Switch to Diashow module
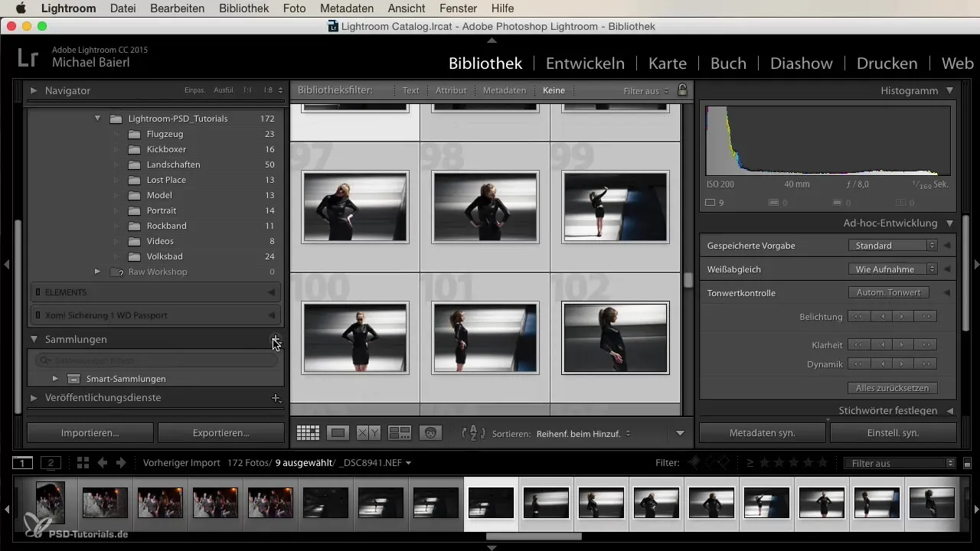980x551 pixels. 802,63
